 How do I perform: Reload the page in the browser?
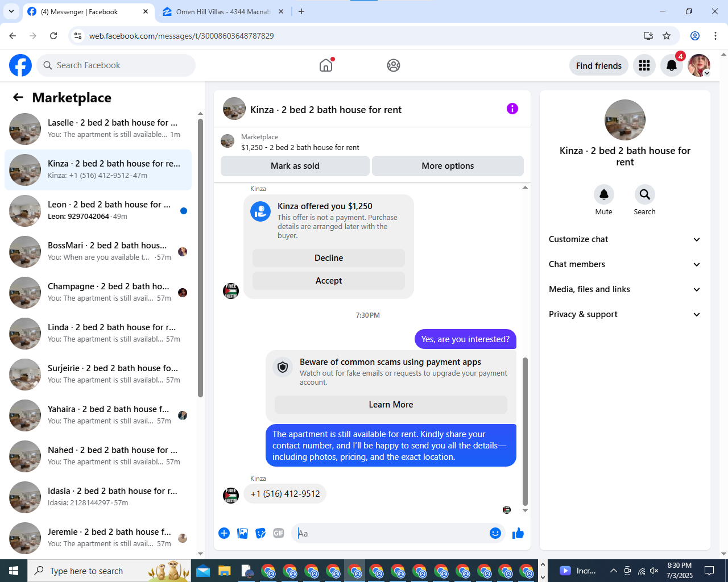(x=53, y=36)
